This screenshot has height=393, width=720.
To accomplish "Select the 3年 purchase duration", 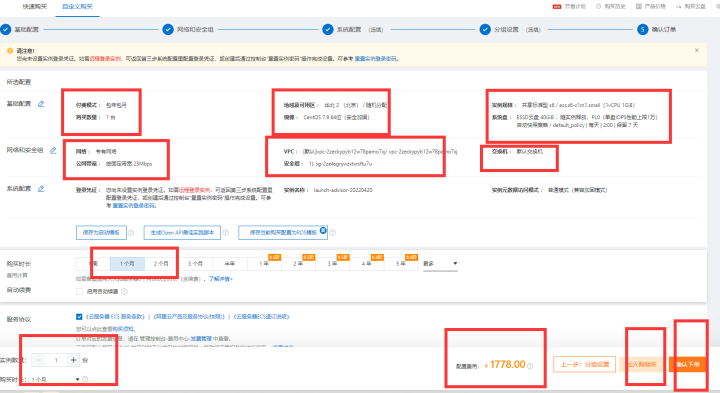I will (x=332, y=264).
